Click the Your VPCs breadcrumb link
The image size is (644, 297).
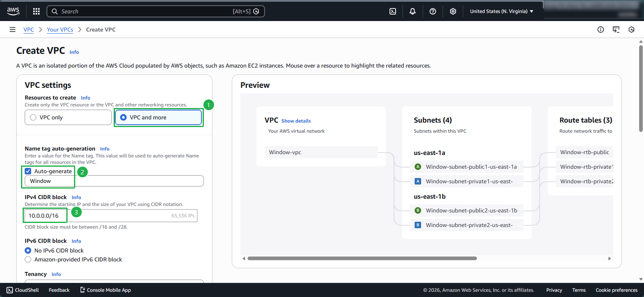tap(60, 30)
